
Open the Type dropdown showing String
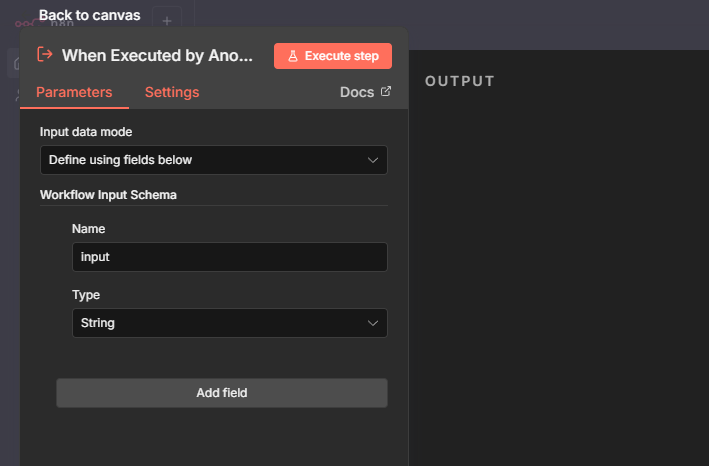(x=229, y=323)
